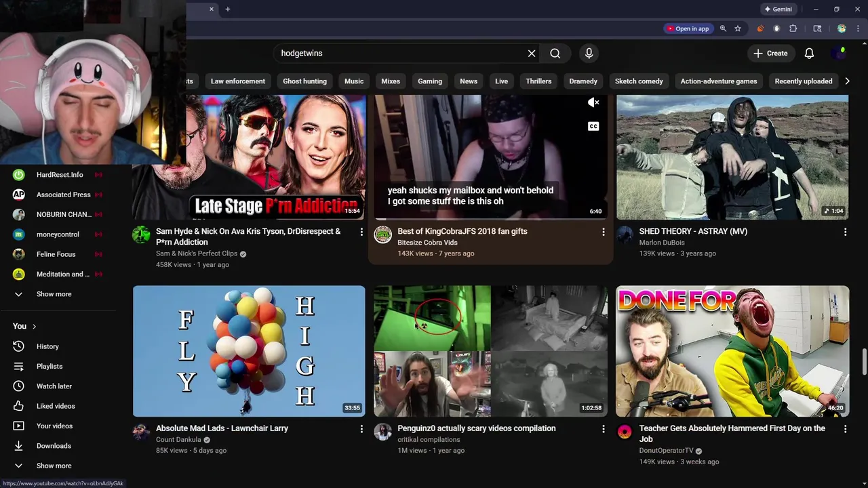Click the Create button
Screen dimensions: 868x488
(x=771, y=54)
